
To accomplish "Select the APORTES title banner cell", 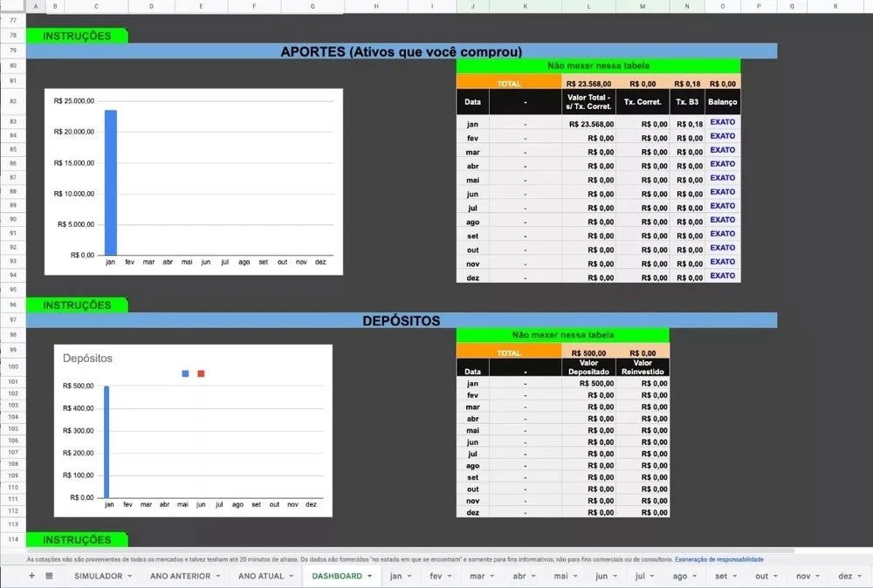I will [x=402, y=51].
